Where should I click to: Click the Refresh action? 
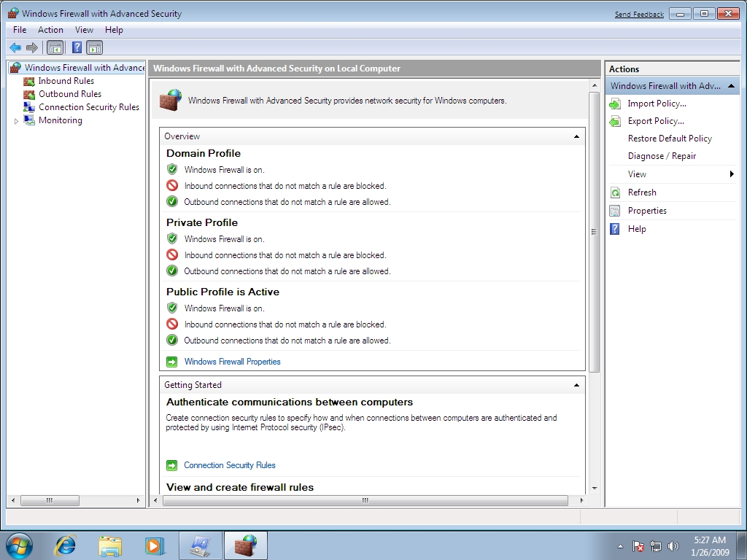(x=642, y=192)
